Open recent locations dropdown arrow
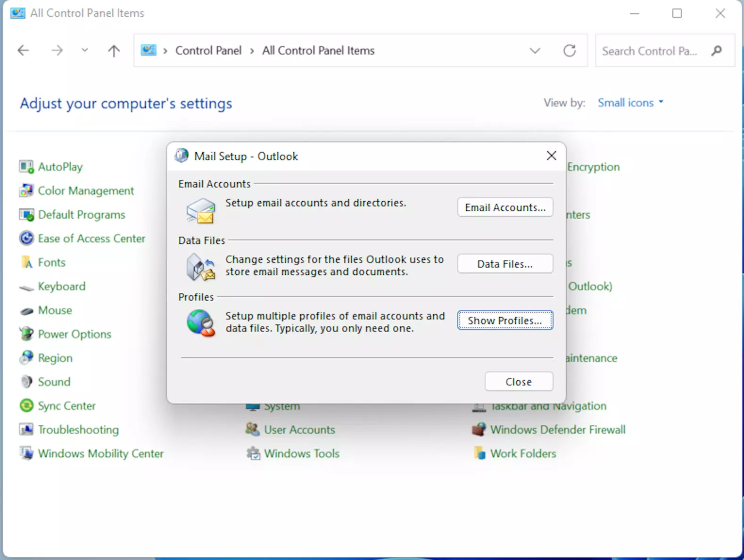 pos(84,50)
